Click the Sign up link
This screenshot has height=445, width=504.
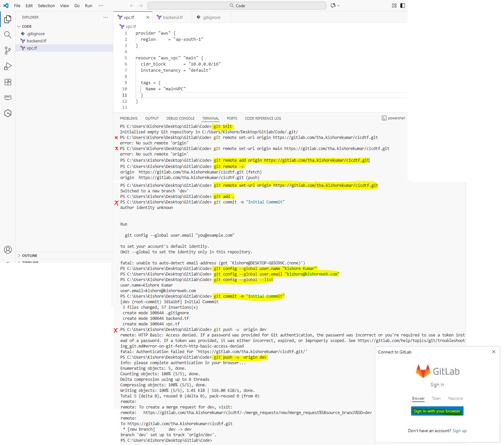click(459, 431)
